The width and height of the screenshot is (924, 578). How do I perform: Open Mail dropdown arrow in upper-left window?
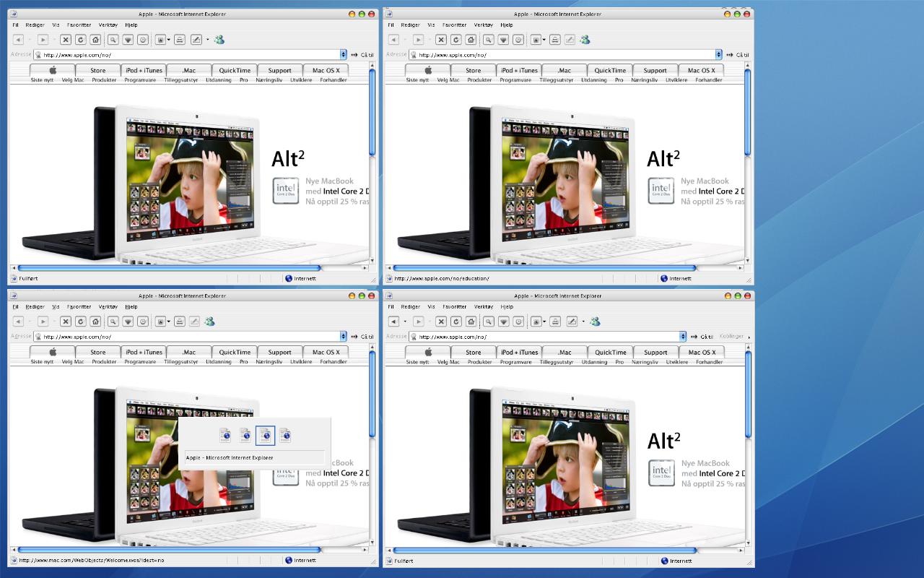[x=169, y=40]
